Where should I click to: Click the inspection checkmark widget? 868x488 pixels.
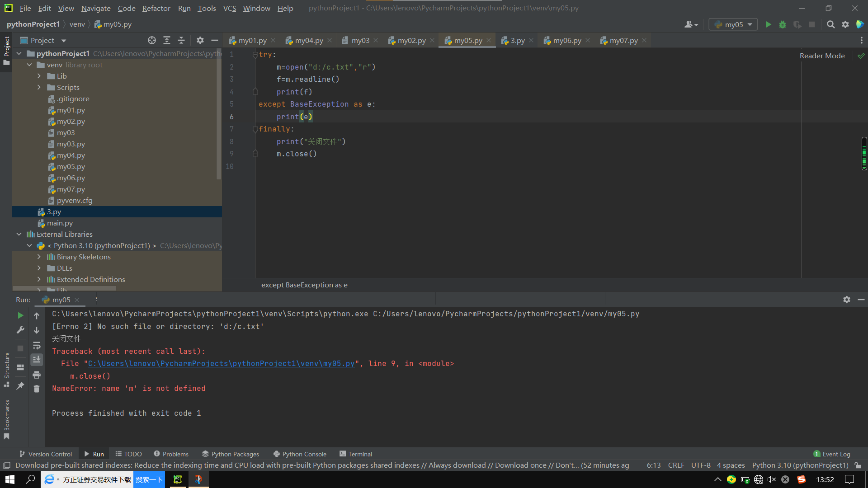[x=861, y=56]
